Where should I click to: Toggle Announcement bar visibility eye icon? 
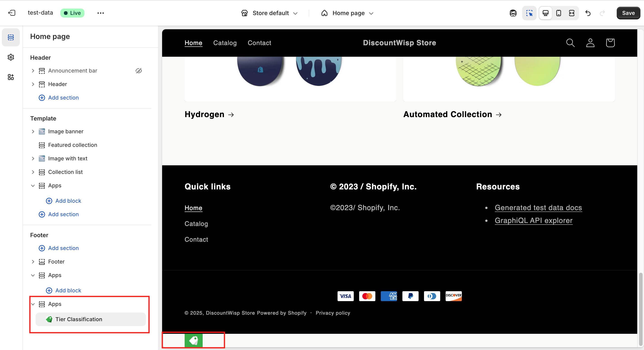point(138,71)
